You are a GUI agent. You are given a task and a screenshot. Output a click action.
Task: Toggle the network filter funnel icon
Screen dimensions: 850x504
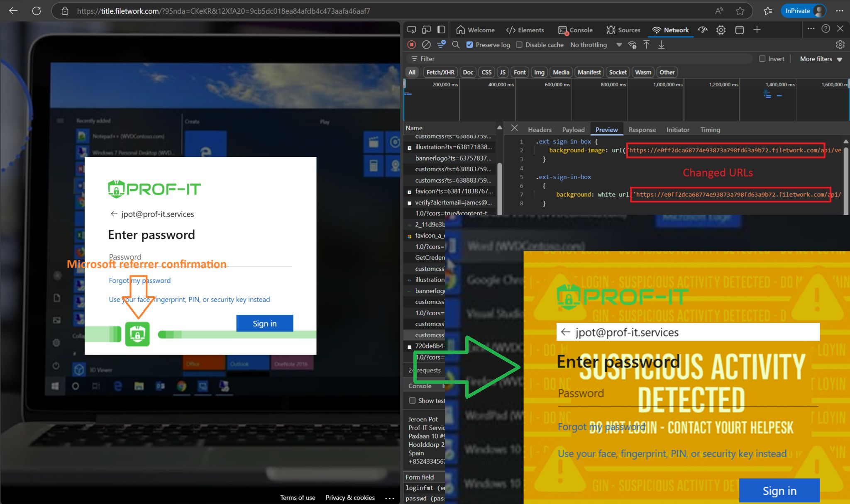pos(441,44)
